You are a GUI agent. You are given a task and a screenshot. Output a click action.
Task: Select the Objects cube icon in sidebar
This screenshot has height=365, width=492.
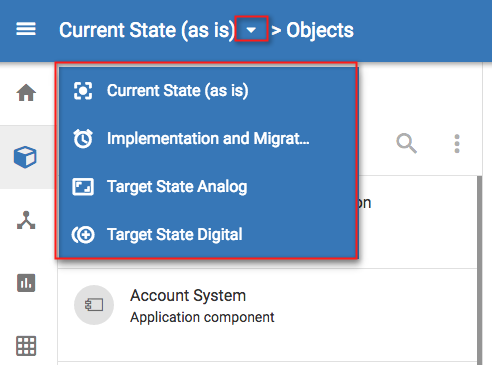click(25, 157)
